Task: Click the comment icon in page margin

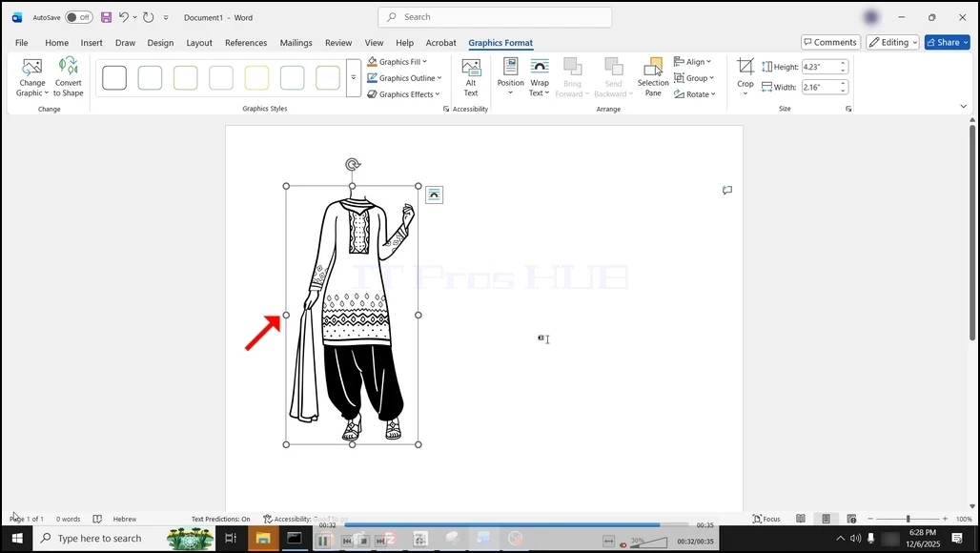Action: pyautogui.click(x=726, y=190)
